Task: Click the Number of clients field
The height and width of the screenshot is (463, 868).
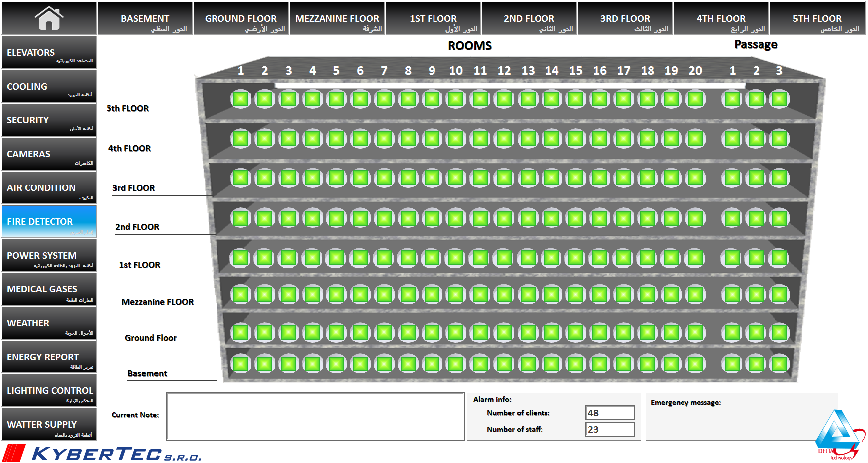Action: tap(610, 413)
